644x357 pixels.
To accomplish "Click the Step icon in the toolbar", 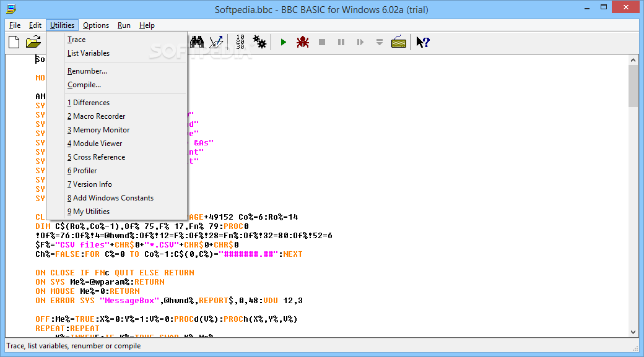I will coord(360,42).
